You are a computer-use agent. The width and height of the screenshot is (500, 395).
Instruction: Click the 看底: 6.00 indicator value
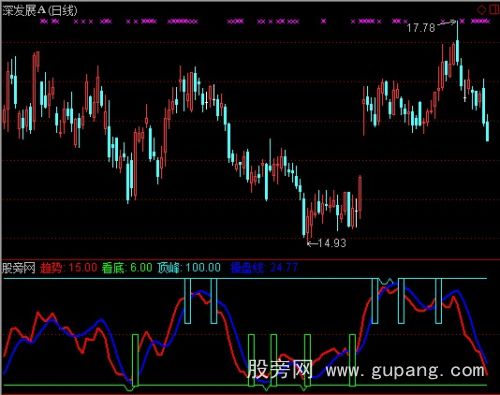click(127, 268)
